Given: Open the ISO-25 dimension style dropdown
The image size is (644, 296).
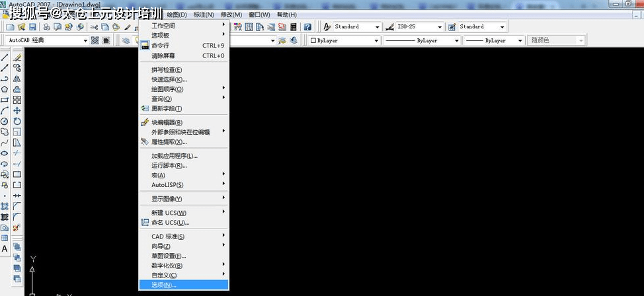Looking at the screenshot, I should (440, 27).
